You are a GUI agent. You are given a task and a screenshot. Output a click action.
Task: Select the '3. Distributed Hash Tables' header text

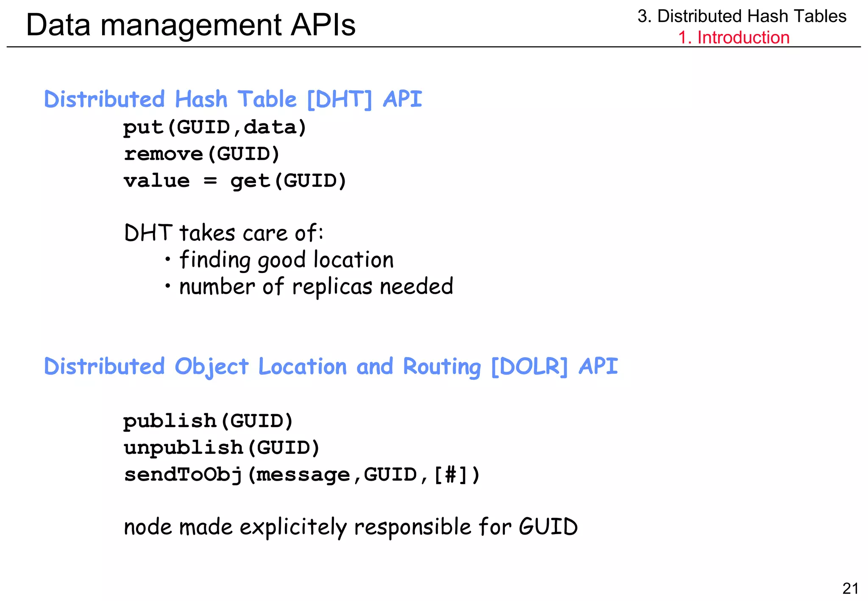point(742,16)
